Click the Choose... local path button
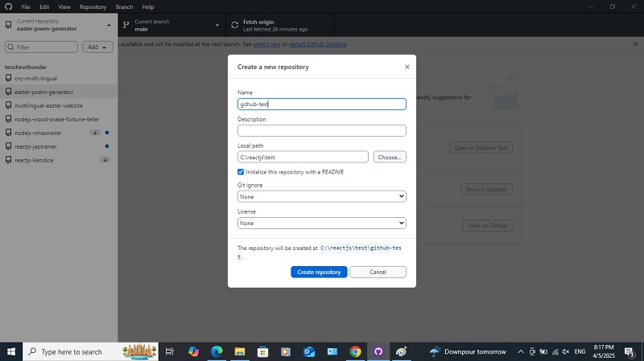 click(x=390, y=157)
